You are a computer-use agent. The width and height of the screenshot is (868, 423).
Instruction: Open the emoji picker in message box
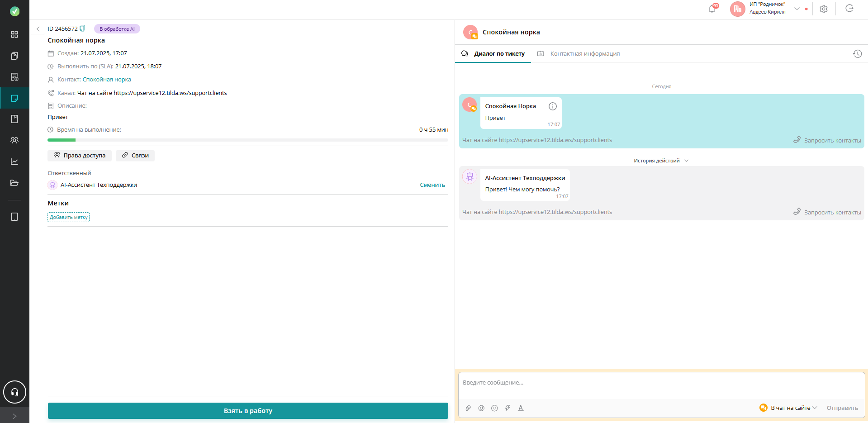click(494, 408)
